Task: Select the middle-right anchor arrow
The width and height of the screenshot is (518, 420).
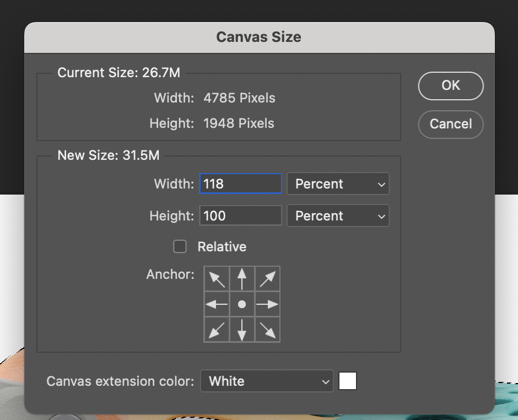Action: click(x=267, y=304)
